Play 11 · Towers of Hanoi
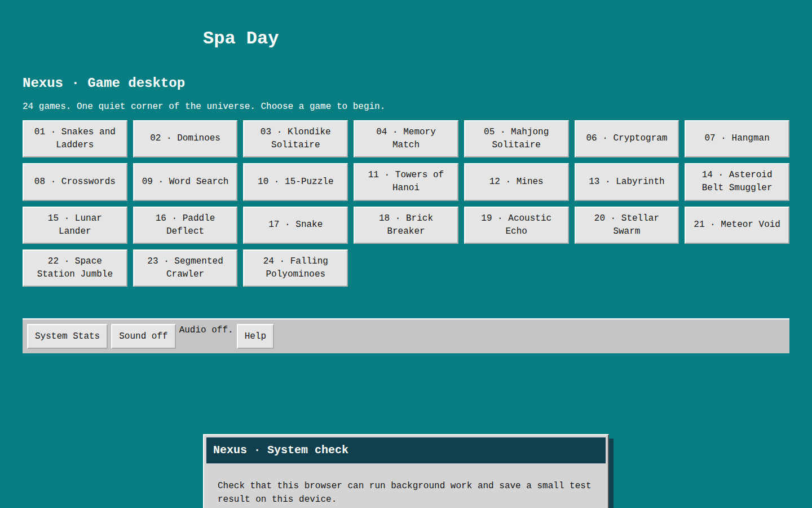The height and width of the screenshot is (508, 812). pos(406,182)
